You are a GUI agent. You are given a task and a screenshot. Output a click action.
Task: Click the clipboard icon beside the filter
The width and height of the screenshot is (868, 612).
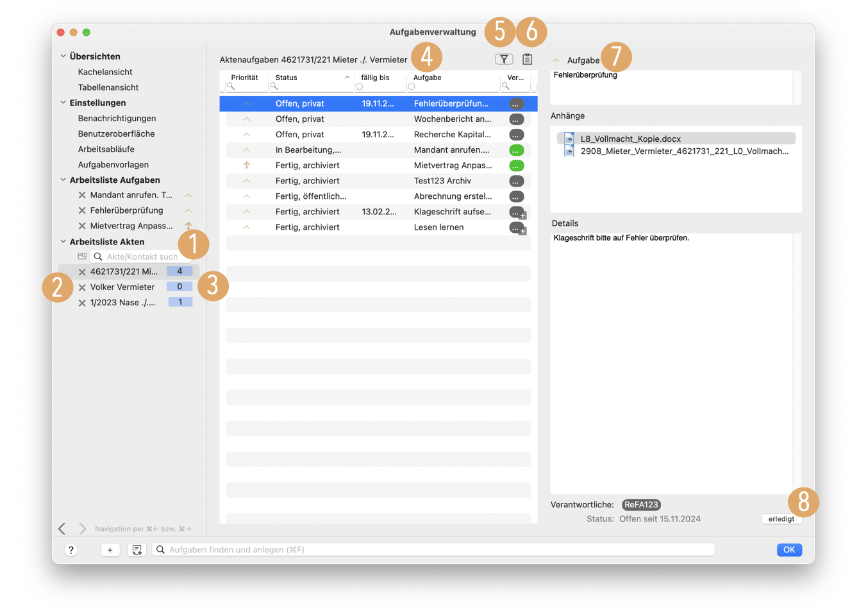tap(527, 60)
